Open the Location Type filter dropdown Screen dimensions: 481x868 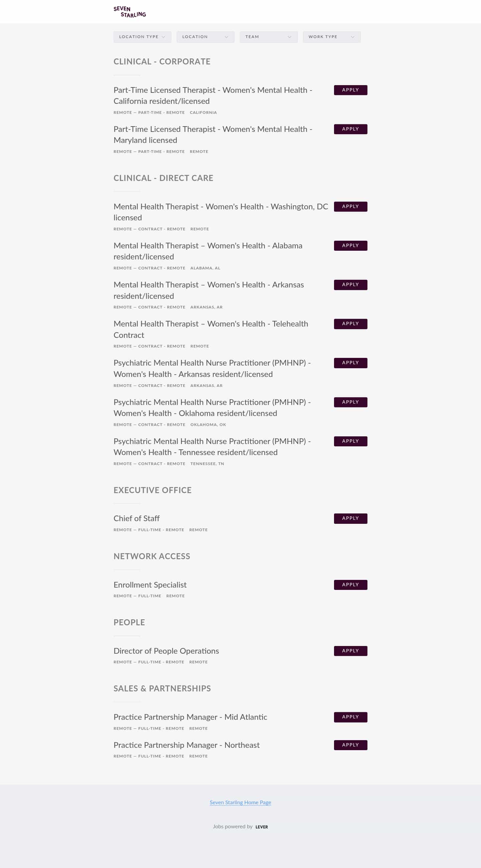click(x=142, y=37)
